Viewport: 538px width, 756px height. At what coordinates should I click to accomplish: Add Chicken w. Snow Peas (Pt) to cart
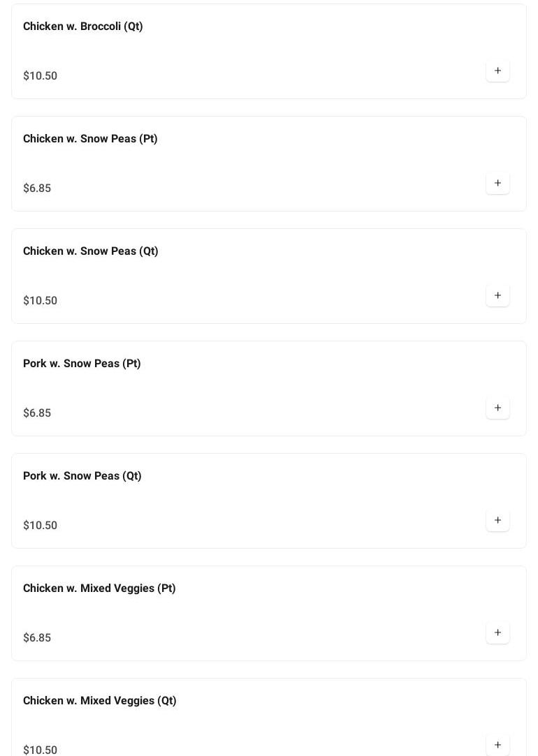[x=497, y=183]
